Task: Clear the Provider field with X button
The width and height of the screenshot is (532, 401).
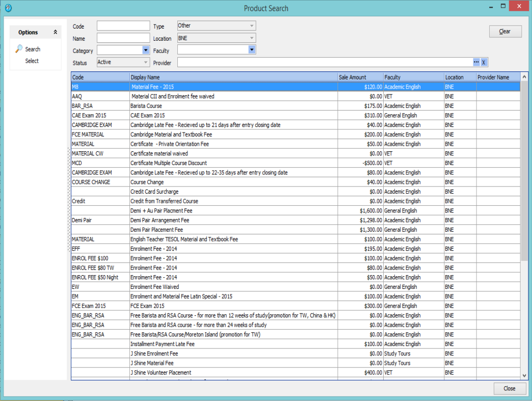Action: coord(484,62)
